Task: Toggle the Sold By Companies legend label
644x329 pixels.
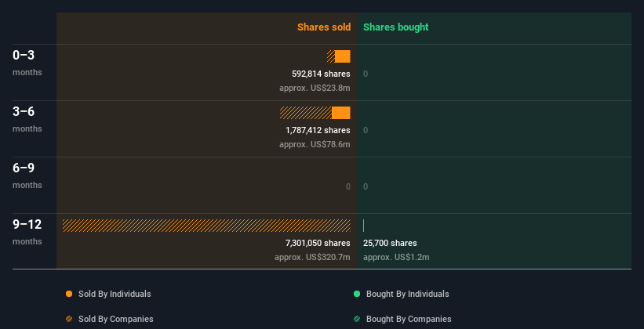Action: (115, 319)
